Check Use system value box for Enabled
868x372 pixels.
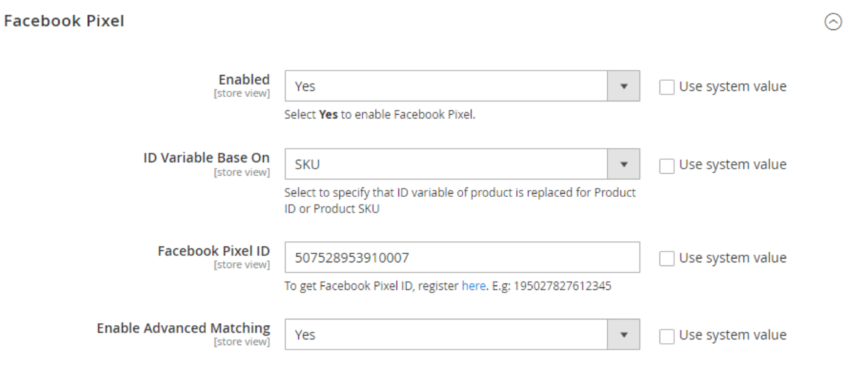click(x=667, y=87)
